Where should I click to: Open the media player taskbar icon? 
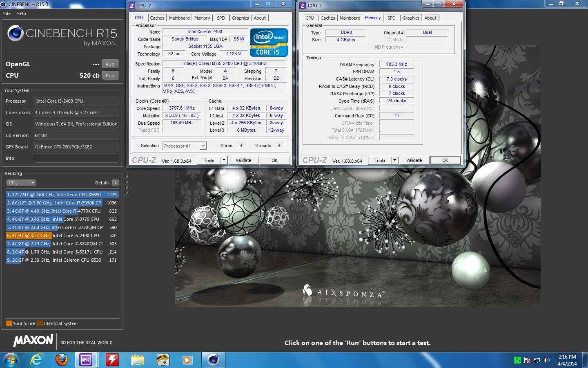(187, 360)
